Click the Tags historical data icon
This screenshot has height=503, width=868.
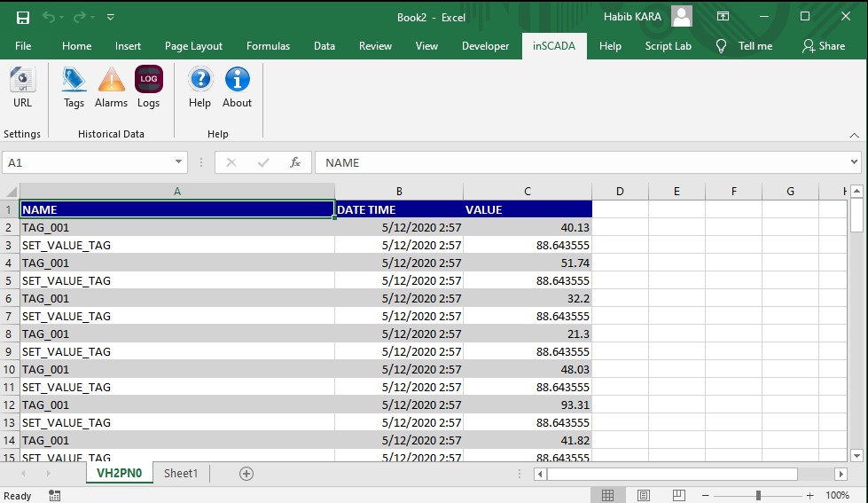[74, 82]
